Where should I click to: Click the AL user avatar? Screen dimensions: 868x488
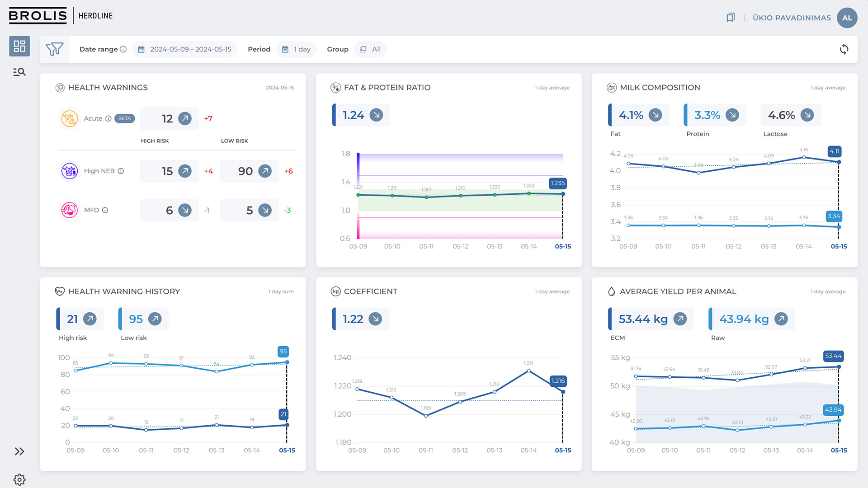(847, 18)
